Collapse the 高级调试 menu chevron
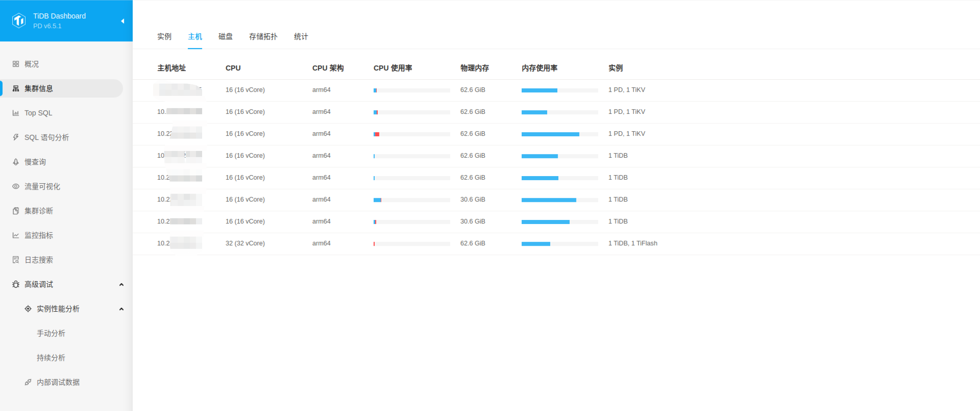Screen dimensions: 980x411 pos(121,285)
